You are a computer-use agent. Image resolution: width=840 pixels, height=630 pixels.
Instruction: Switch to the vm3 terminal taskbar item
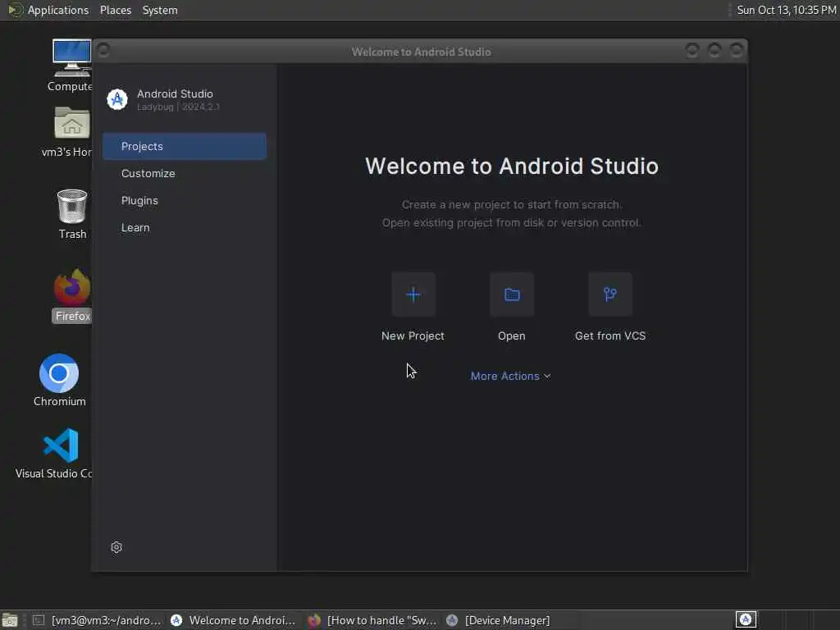97,620
